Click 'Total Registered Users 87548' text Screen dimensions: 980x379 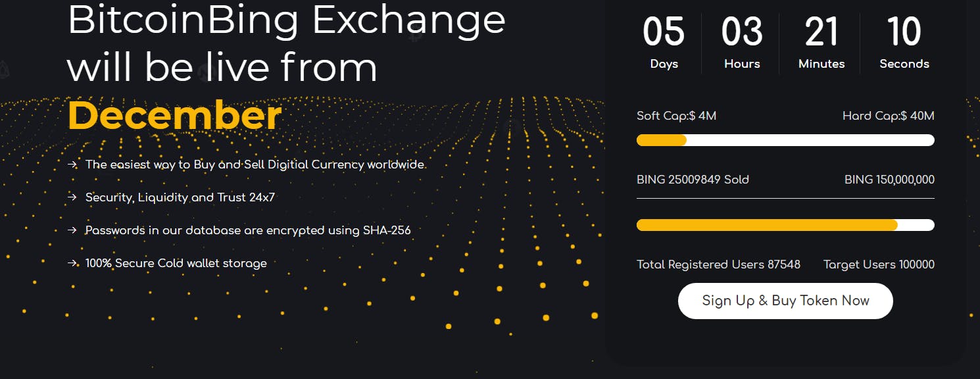click(x=718, y=265)
